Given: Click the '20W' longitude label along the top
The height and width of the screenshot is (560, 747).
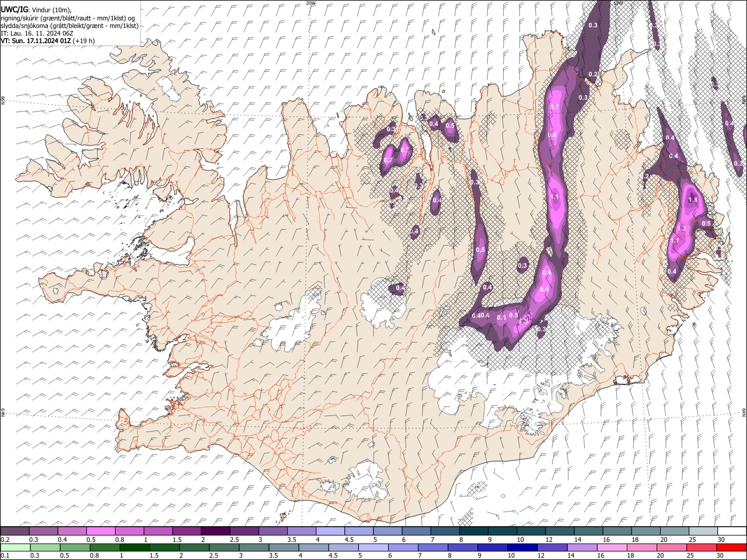Looking at the screenshot, I should 310,3.
